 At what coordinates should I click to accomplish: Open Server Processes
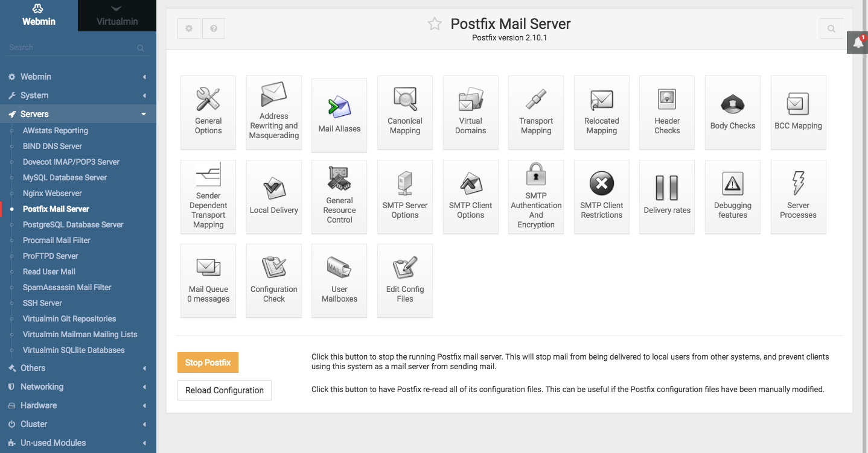coord(799,197)
